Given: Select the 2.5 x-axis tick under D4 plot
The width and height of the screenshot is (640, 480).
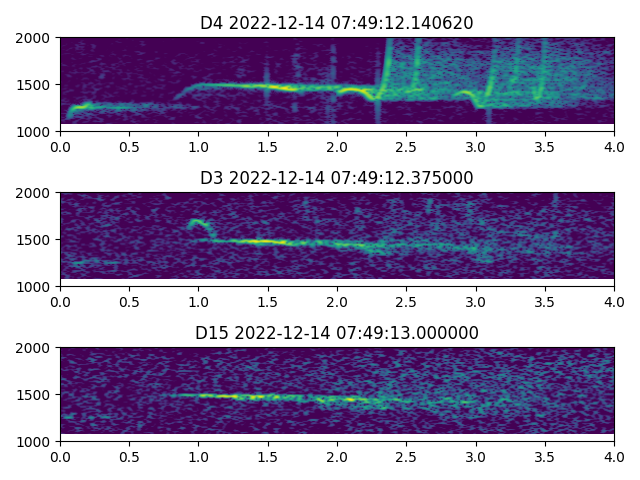Looking at the screenshot, I should coord(406,146).
